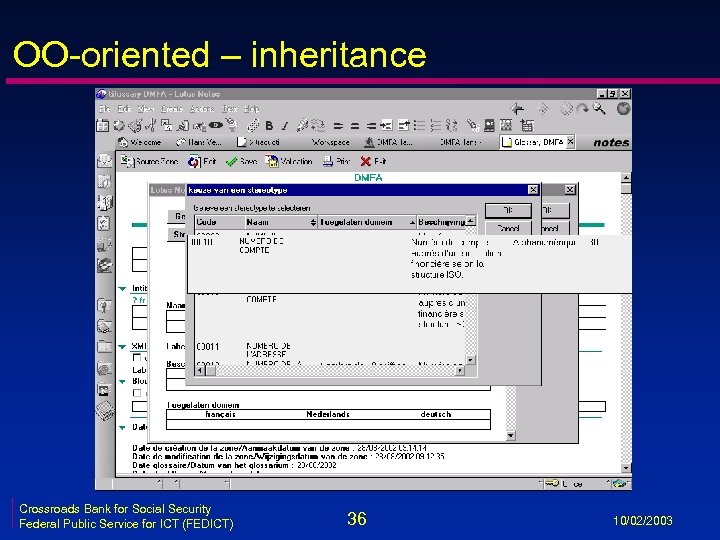Click the list's horizontal scrollbar left arrow
The image size is (720, 540).
(x=200, y=370)
